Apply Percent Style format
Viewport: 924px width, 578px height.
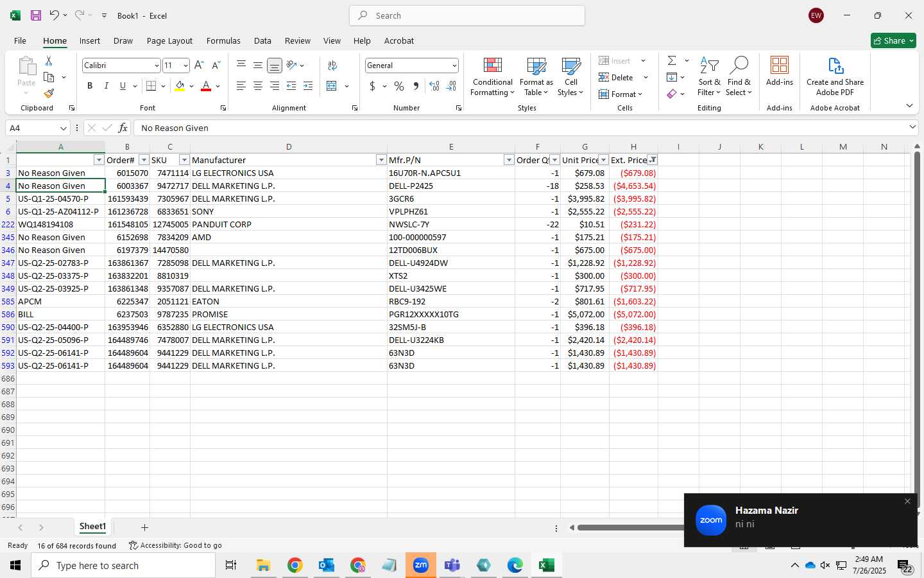pos(399,86)
